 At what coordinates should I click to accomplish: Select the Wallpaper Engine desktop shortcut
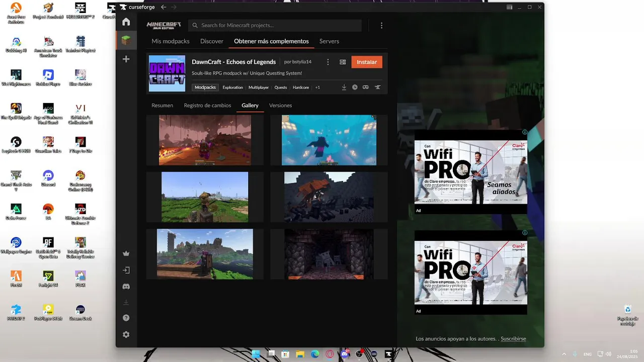[16, 245]
